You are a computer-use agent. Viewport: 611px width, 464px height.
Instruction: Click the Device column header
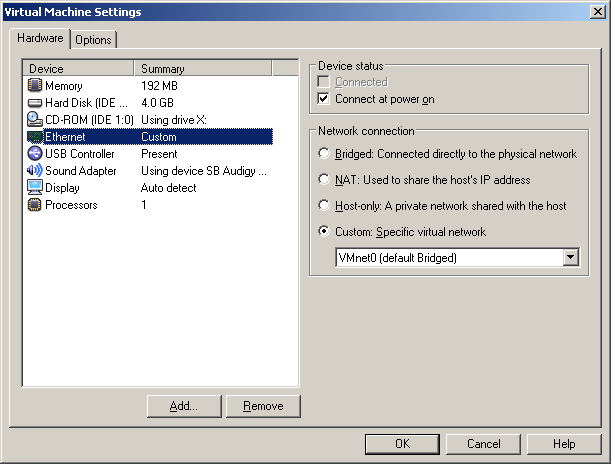point(78,69)
